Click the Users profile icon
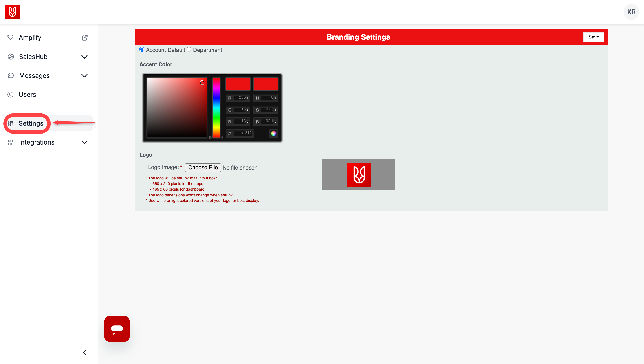Screen dimensions: 644x364 click(10, 95)
